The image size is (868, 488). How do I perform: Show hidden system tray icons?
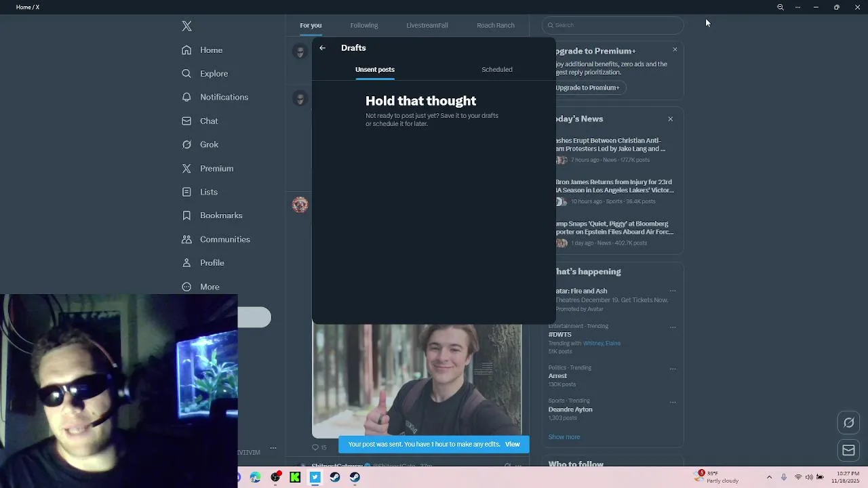tap(769, 477)
